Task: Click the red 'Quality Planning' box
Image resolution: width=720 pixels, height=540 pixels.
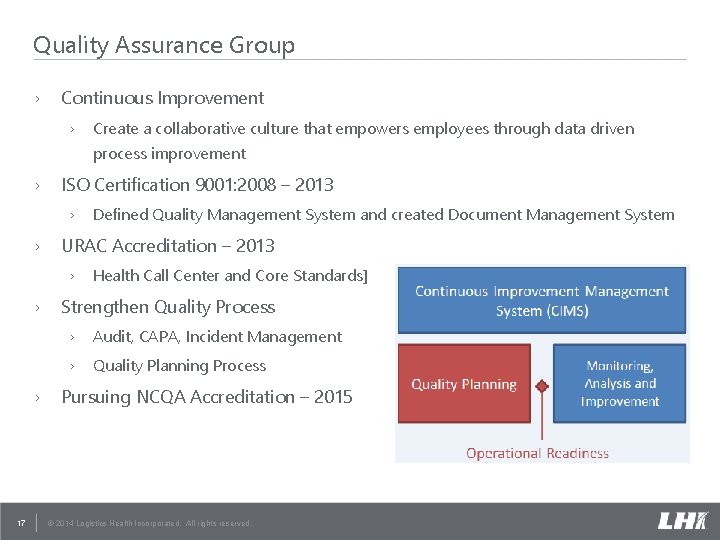Action: pyautogui.click(x=464, y=383)
